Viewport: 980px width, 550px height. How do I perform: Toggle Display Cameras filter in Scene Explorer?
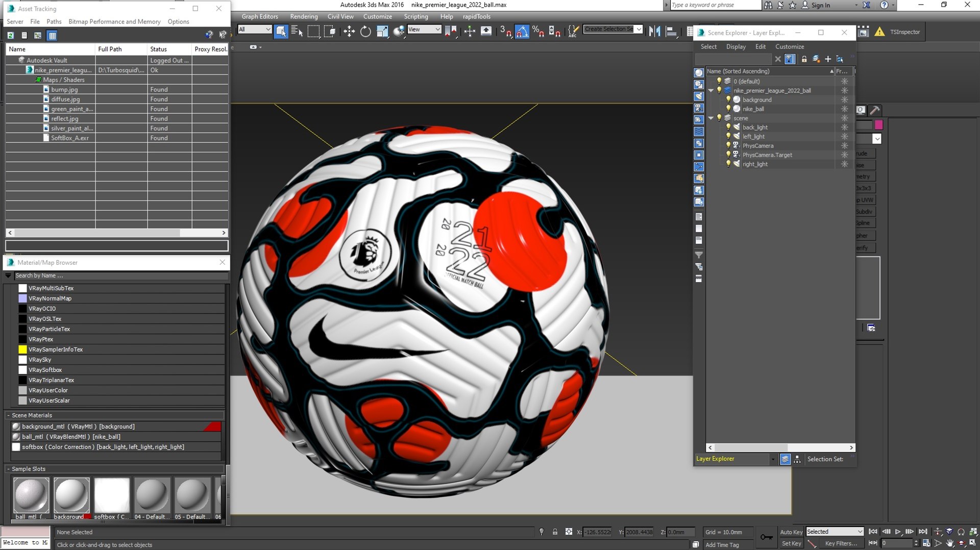(x=699, y=108)
